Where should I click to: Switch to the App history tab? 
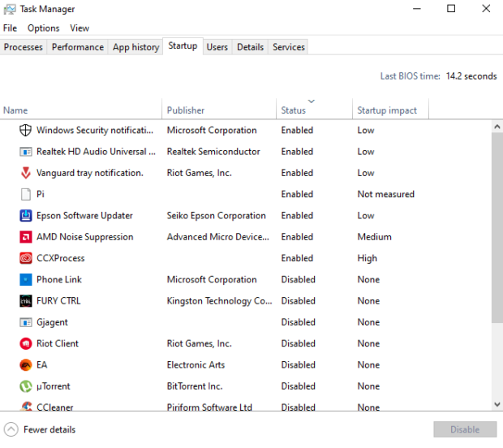pyautogui.click(x=135, y=47)
